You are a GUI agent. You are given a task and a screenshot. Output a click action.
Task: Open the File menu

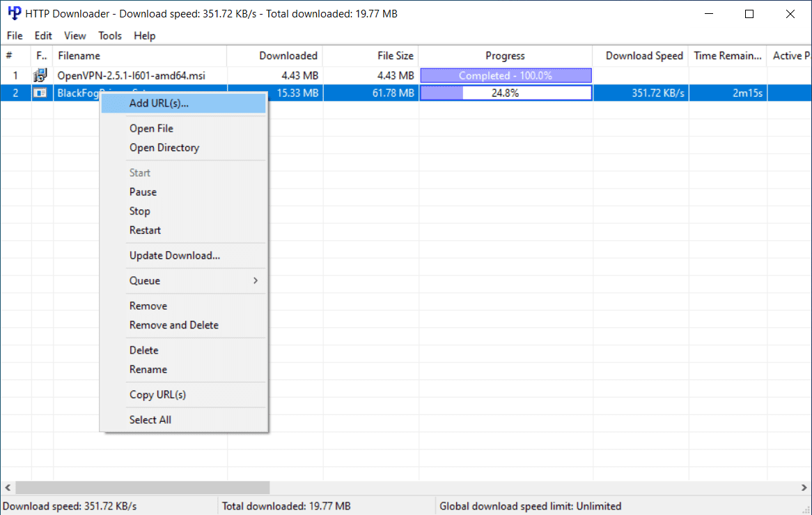click(15, 35)
